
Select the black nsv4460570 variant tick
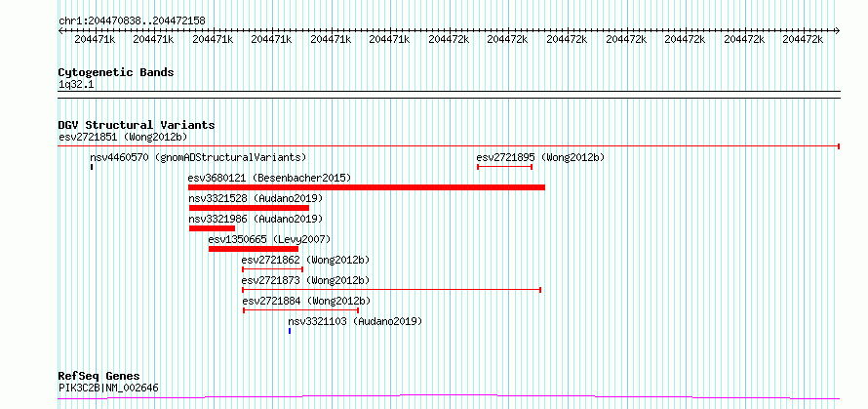(92, 167)
